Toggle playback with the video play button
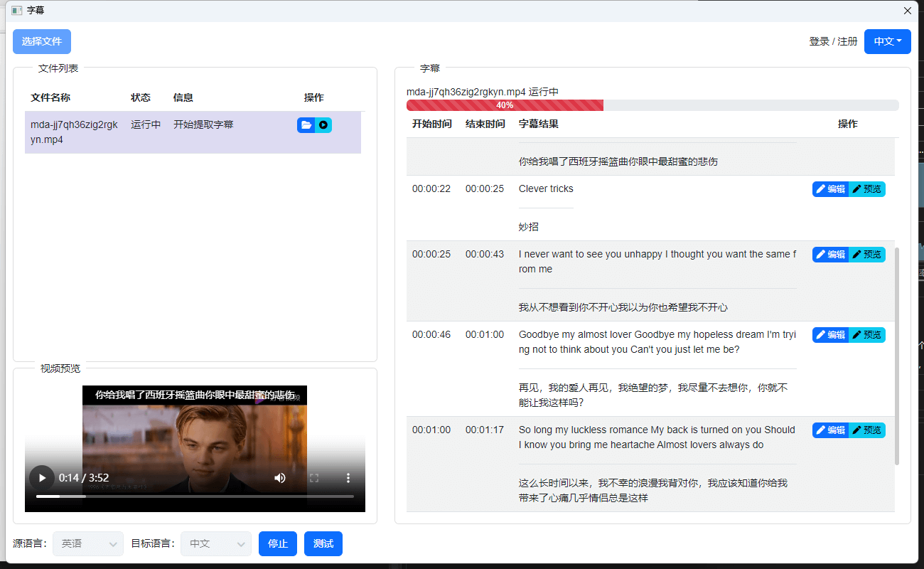 pos(41,478)
